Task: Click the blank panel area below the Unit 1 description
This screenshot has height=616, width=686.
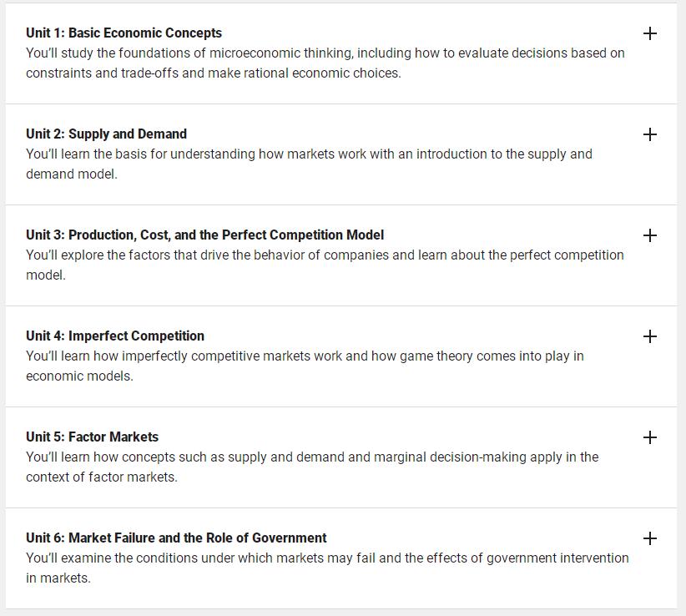Action: click(x=340, y=93)
